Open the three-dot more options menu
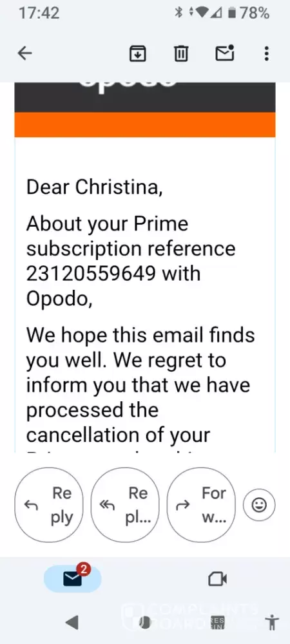Viewport: 290px width, 644px height. [267, 53]
